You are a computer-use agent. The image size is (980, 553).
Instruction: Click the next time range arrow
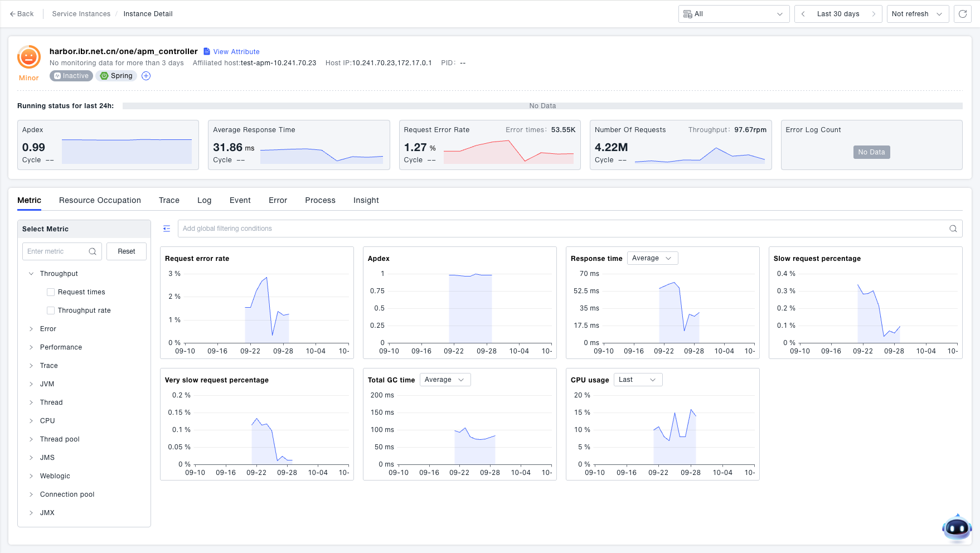tap(874, 14)
